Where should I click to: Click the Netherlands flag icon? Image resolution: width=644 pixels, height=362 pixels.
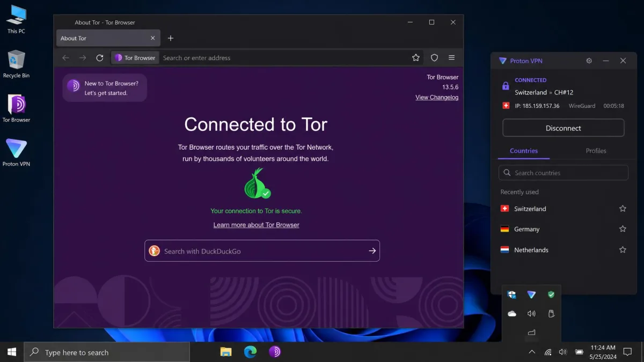point(504,250)
